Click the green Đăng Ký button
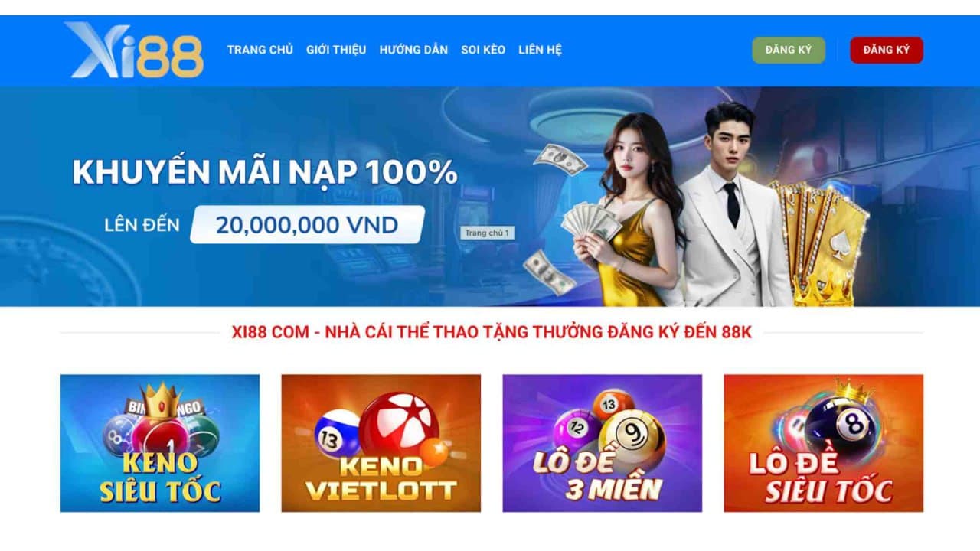Screen dimensions: 980x551 (789, 50)
